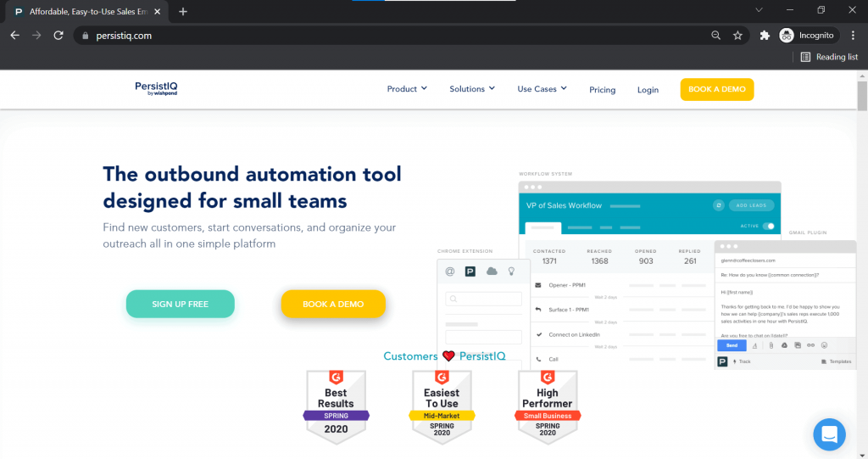The height and width of the screenshot is (459, 868).
Task: Click Book a Demo in the header
Action: tap(717, 89)
